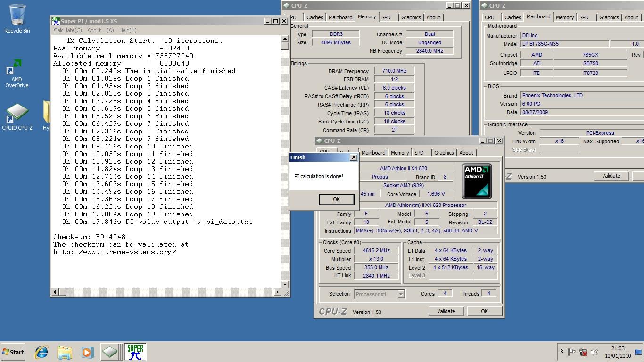This screenshot has height=362, width=644.
Task: Select SPD tab in CPU-Z Memory window
Action: click(x=386, y=17)
